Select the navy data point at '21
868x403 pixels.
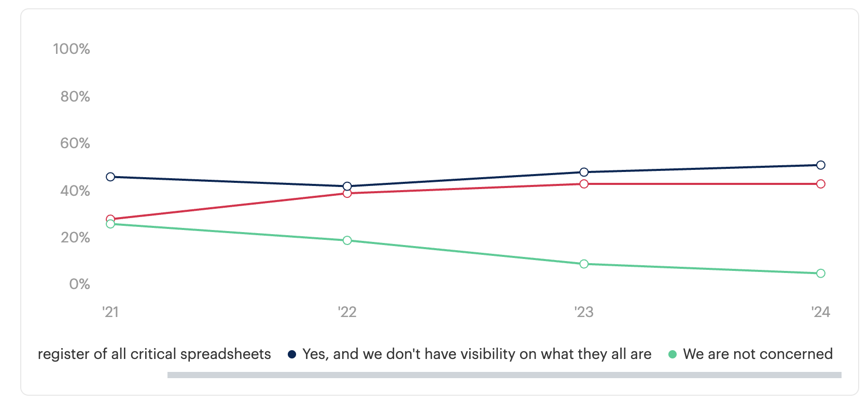tap(110, 177)
